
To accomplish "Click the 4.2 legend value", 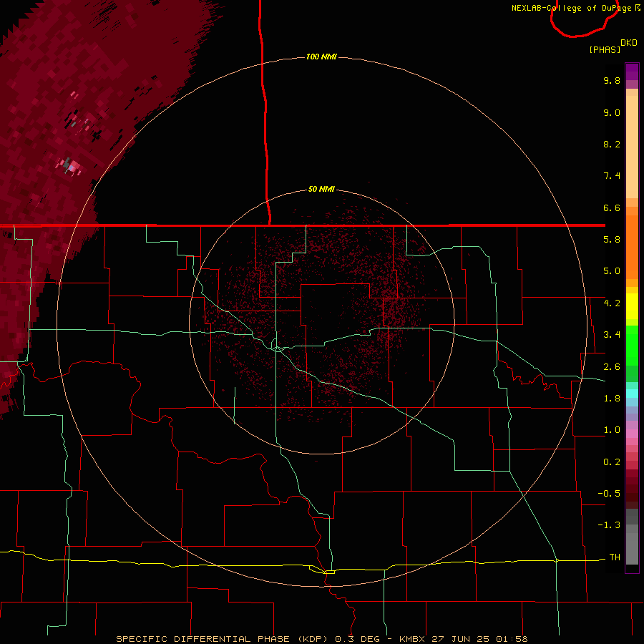I will (x=612, y=303).
